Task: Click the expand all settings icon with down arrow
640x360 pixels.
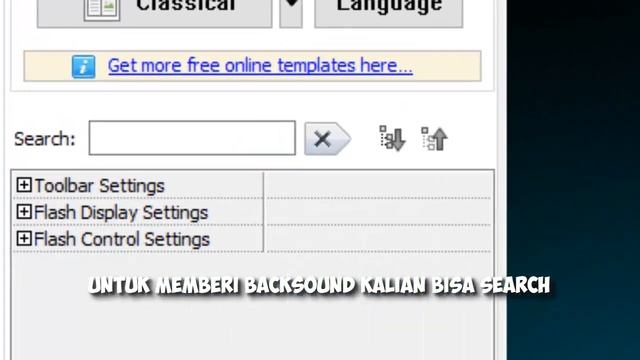Action: click(x=392, y=138)
